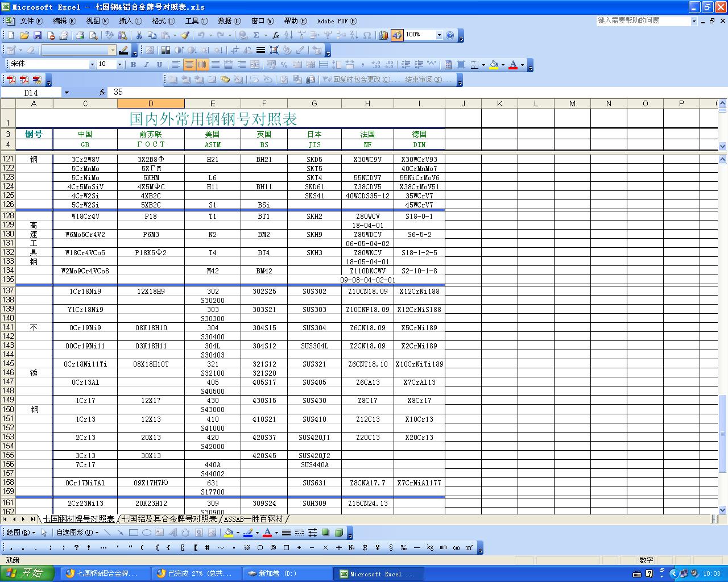
Task: Apply red font color on Formatting toolbar
Action: 513,65
